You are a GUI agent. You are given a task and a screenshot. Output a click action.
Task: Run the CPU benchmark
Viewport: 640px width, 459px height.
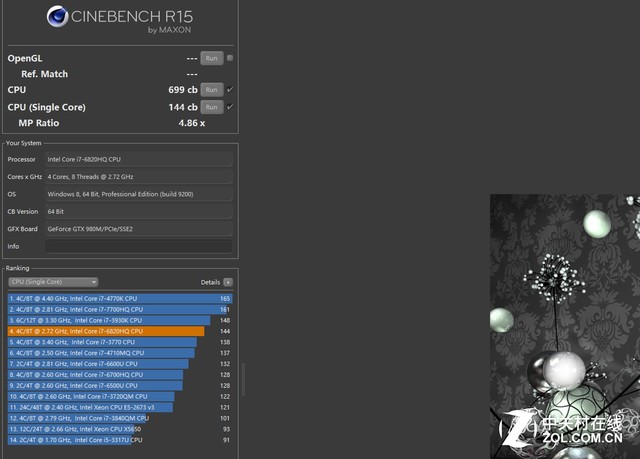click(211, 90)
